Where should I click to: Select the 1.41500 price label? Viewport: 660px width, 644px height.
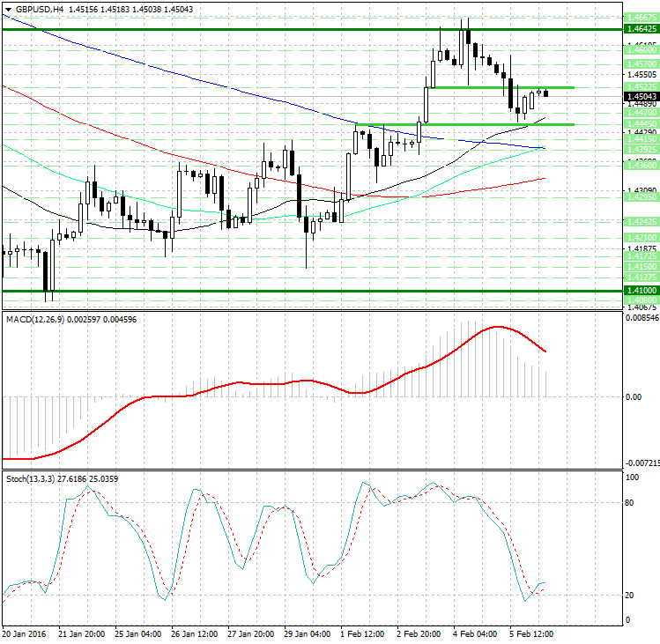641,266
